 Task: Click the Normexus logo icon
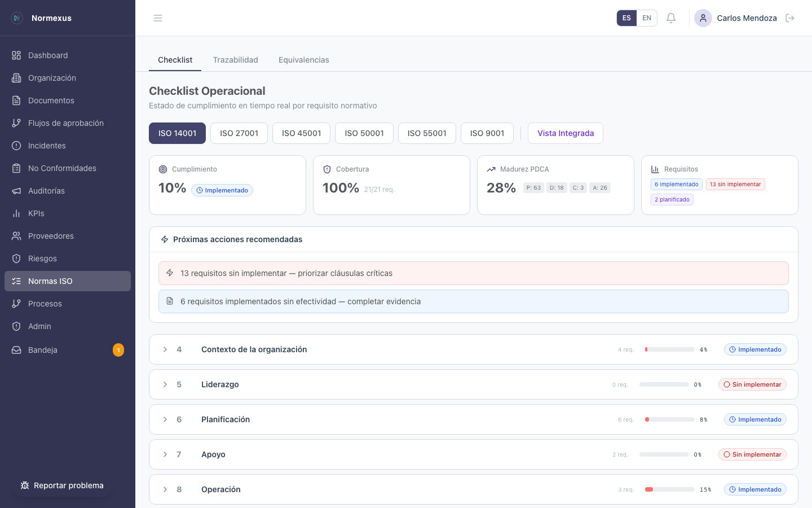pyautogui.click(x=17, y=18)
